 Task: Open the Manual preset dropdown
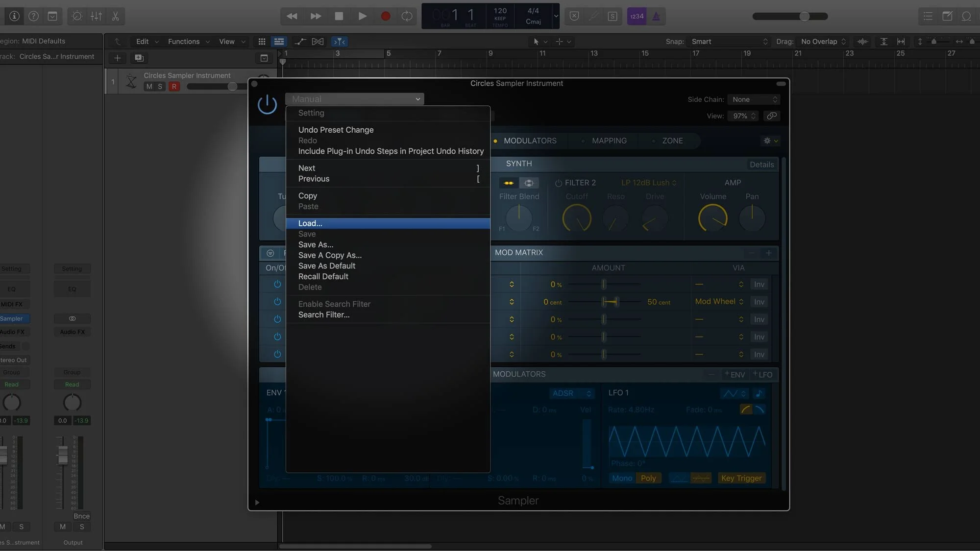[354, 99]
